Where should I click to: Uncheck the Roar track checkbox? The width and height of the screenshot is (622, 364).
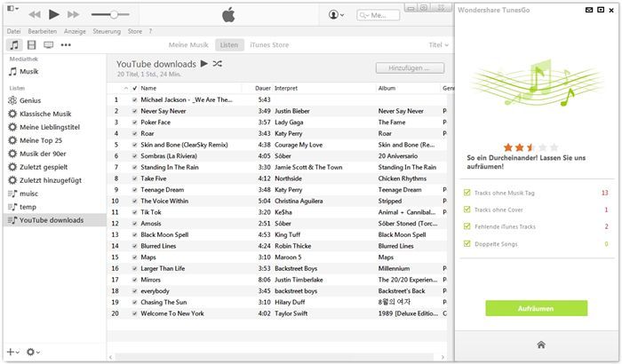pyautogui.click(x=134, y=134)
